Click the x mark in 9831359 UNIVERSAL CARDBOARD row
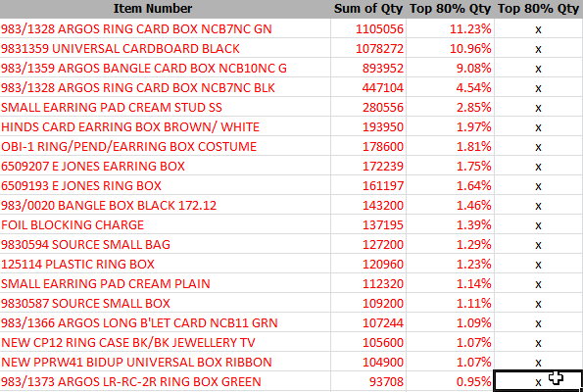583x392 pixels. pos(538,49)
